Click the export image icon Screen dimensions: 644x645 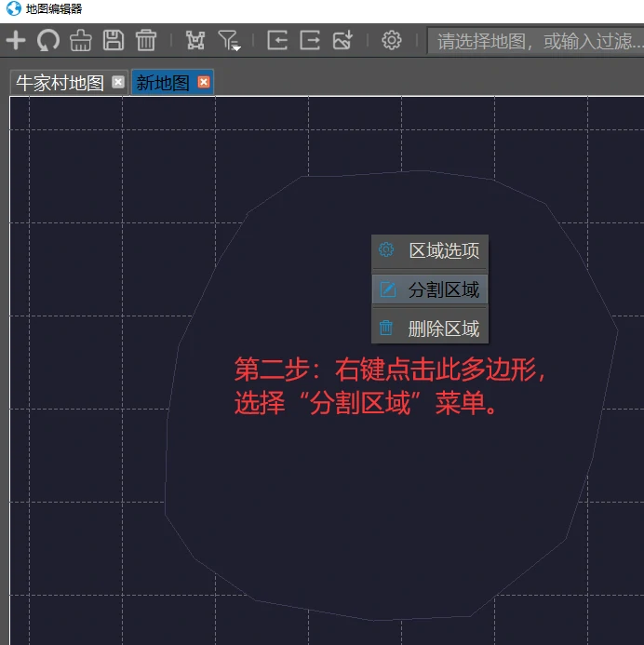342,40
